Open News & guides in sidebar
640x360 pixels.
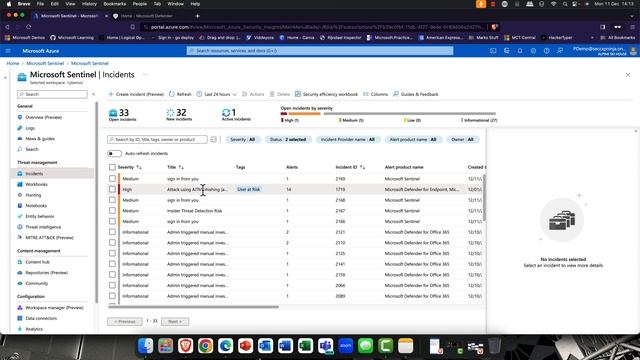(x=40, y=138)
